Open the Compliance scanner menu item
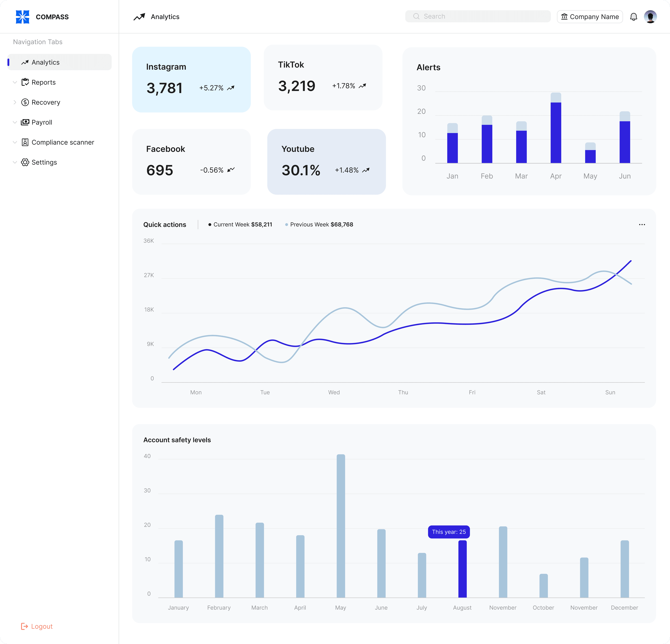This screenshot has height=644, width=670. [x=63, y=142]
